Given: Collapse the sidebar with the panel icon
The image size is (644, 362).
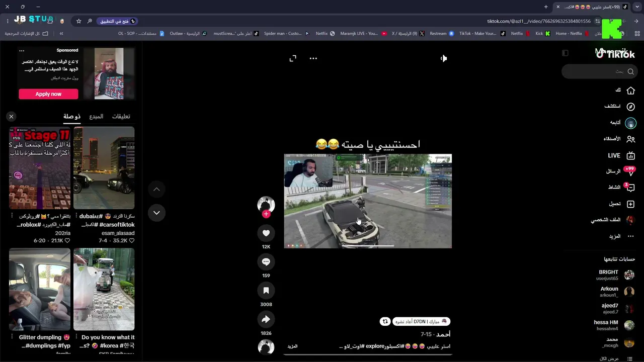Looking at the screenshot, I should pos(565,53).
